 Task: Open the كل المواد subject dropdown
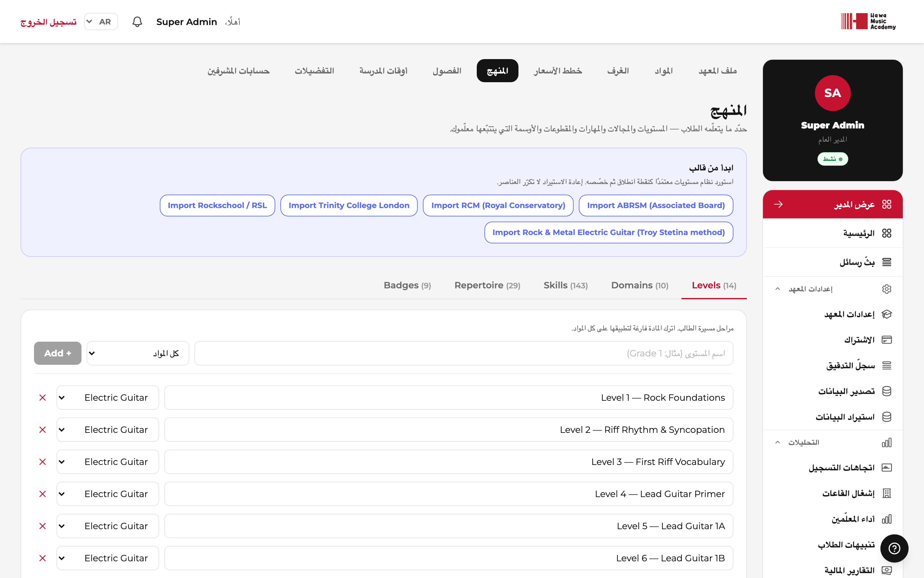click(x=138, y=353)
